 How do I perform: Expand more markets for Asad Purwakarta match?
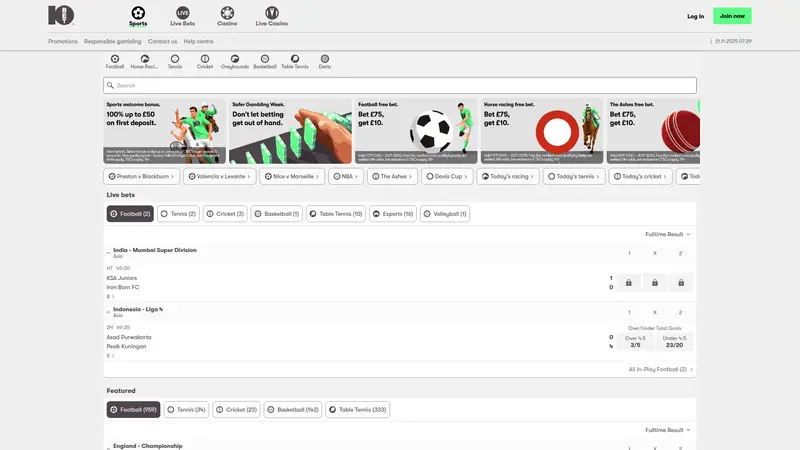point(110,356)
